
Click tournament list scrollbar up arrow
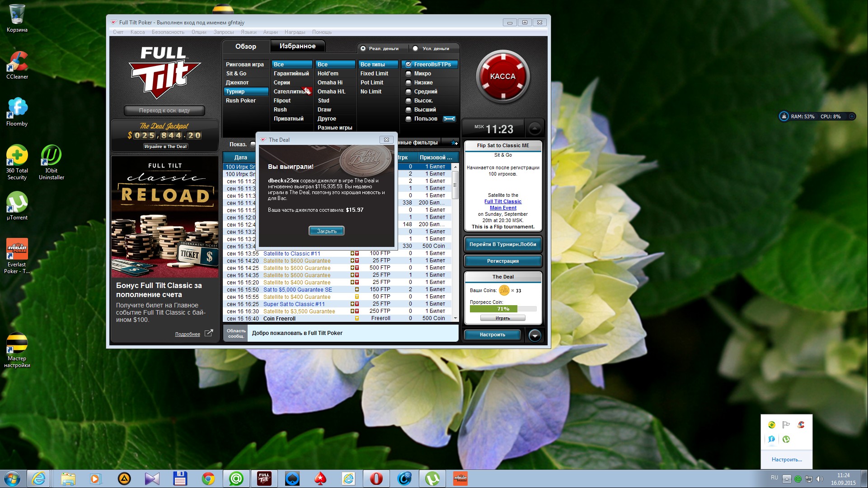455,167
